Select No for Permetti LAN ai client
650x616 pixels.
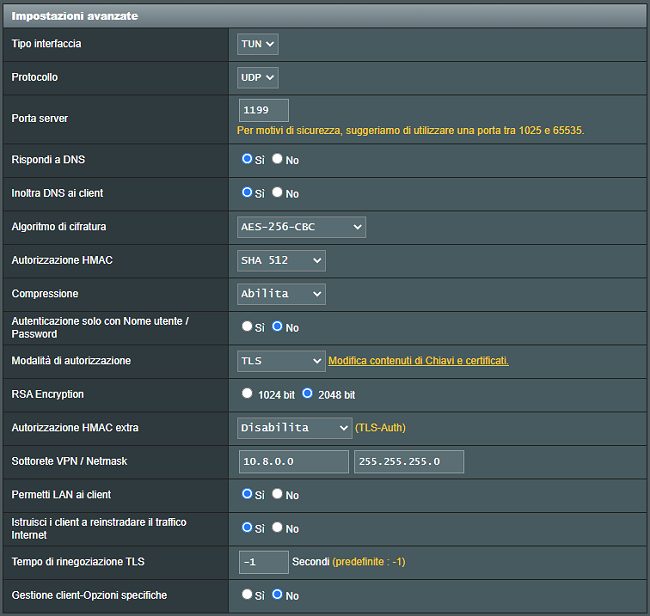point(278,494)
